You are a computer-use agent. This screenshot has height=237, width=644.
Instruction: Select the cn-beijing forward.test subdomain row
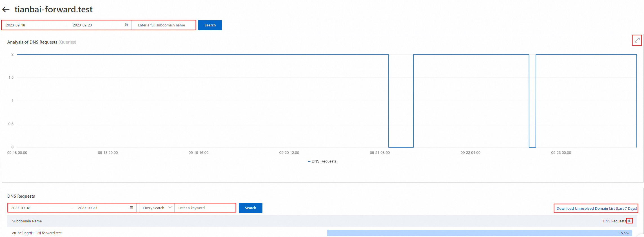pos(322,233)
